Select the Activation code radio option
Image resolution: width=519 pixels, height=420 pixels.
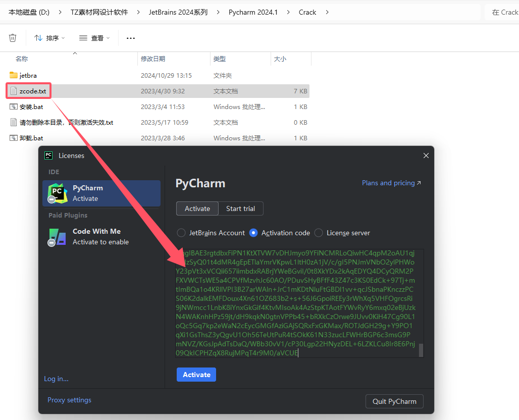click(253, 233)
